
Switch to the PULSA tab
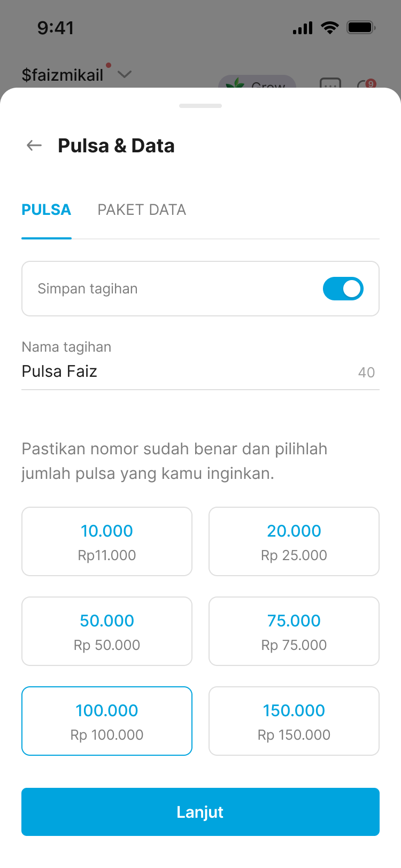pos(47,210)
